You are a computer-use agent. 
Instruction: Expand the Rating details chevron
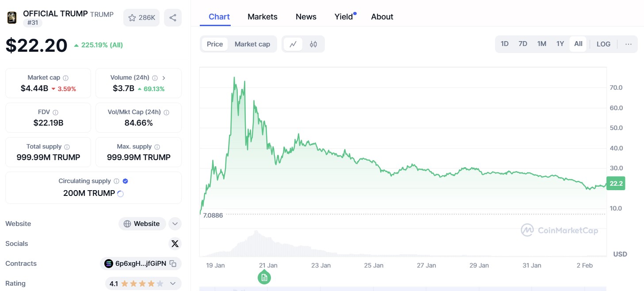coord(173,283)
